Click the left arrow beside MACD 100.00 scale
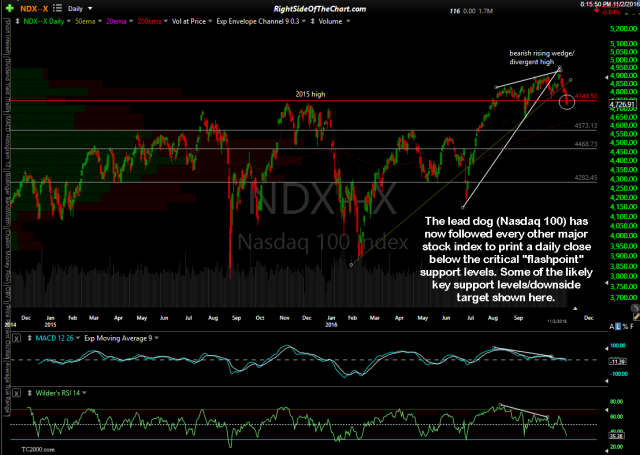 [x=607, y=348]
